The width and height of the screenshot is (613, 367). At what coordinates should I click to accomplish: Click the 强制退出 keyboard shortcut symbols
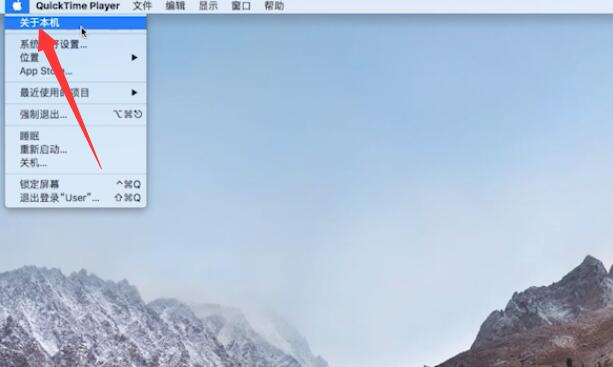coord(127,114)
